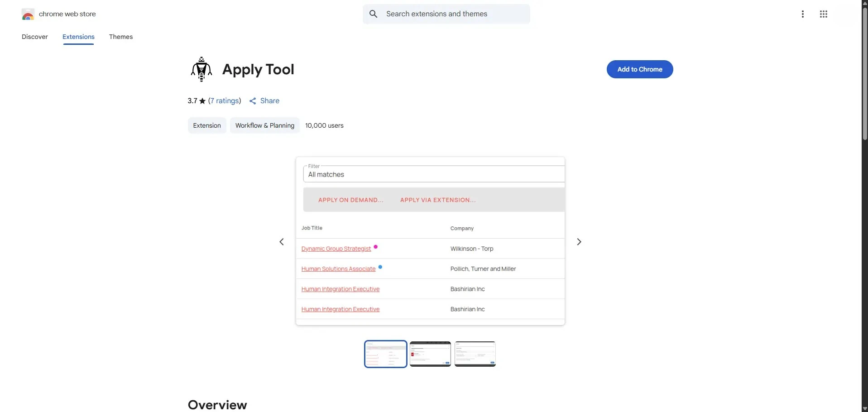Open the 7 ratings link

click(225, 101)
